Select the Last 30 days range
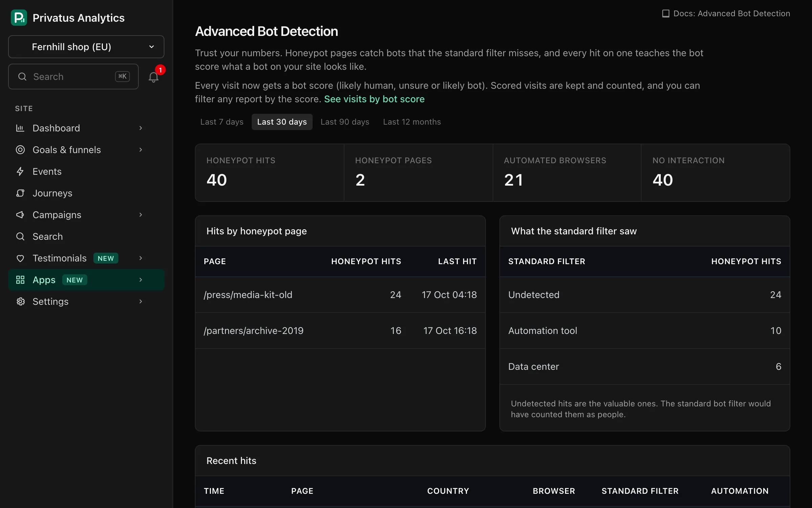 point(282,122)
